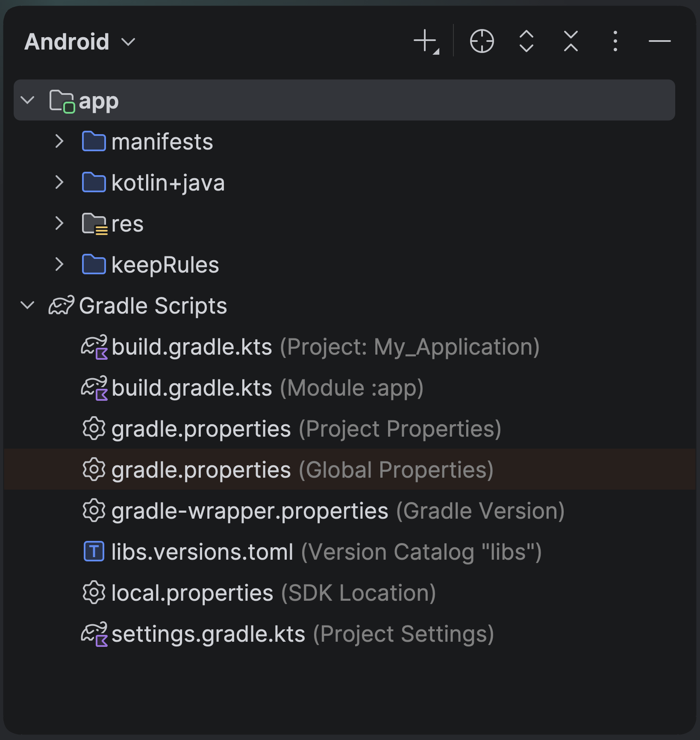Image resolution: width=700 pixels, height=740 pixels.
Task: Open local.properties (SDK Location)
Action: pyautogui.click(x=274, y=593)
